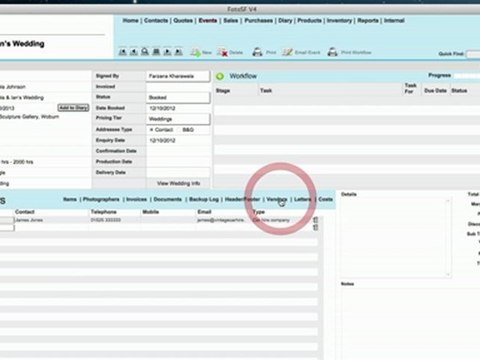Click the Details box scrollbar
480x360 pixels.
coord(448,237)
